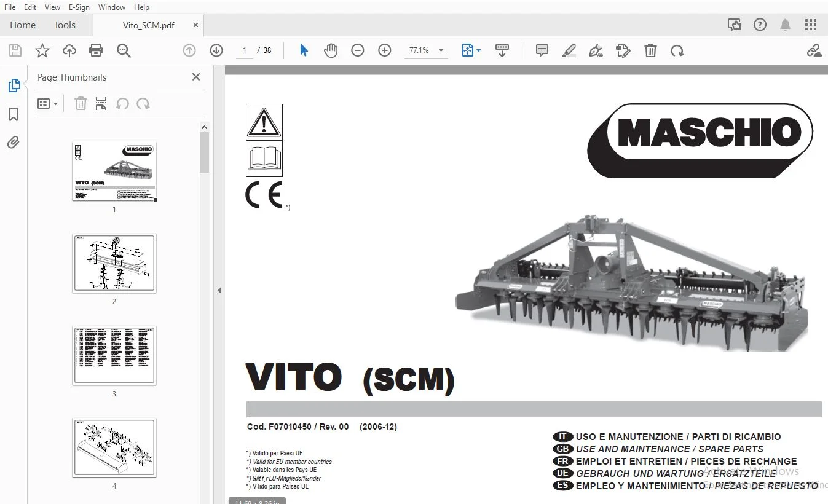Open the View menu
Viewport: 828px width, 504px height.
(52, 7)
